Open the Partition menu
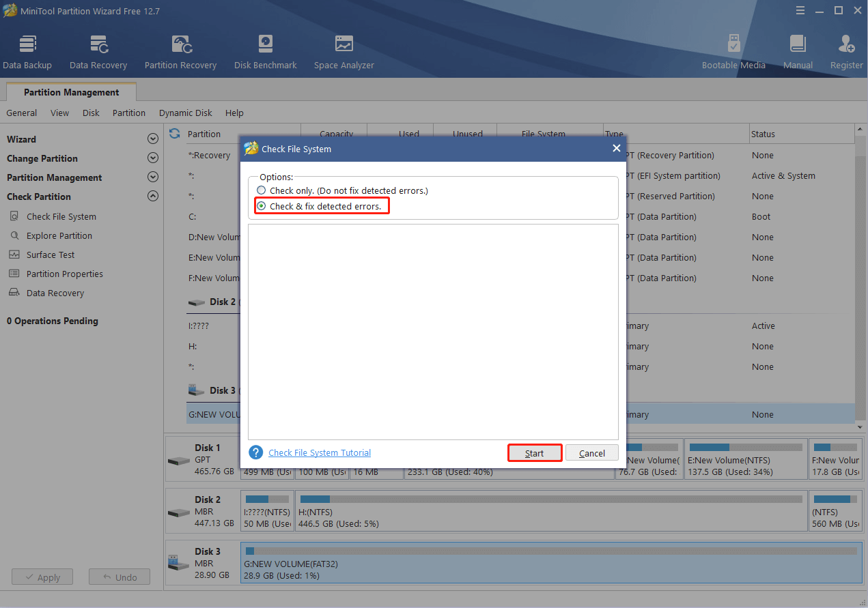Screen dimensions: 868x608 129,113
